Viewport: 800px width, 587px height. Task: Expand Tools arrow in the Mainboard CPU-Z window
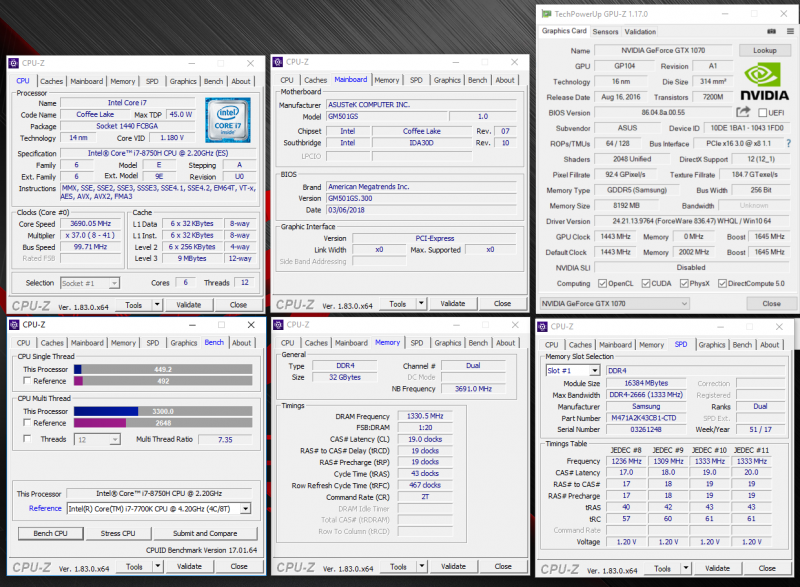421,303
